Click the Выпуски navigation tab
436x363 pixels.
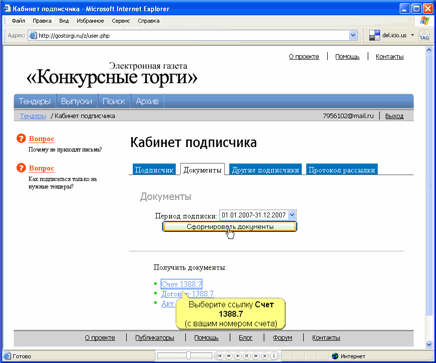click(x=76, y=101)
